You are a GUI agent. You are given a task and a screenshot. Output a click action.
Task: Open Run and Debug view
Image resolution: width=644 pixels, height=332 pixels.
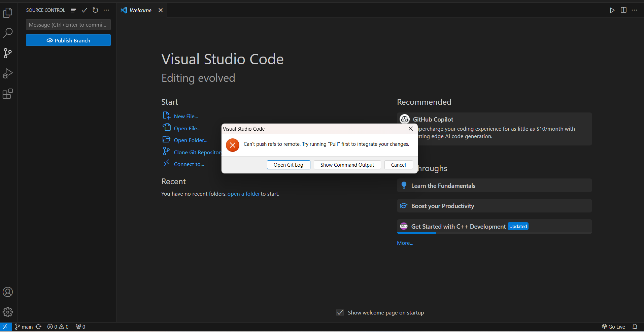(x=8, y=73)
